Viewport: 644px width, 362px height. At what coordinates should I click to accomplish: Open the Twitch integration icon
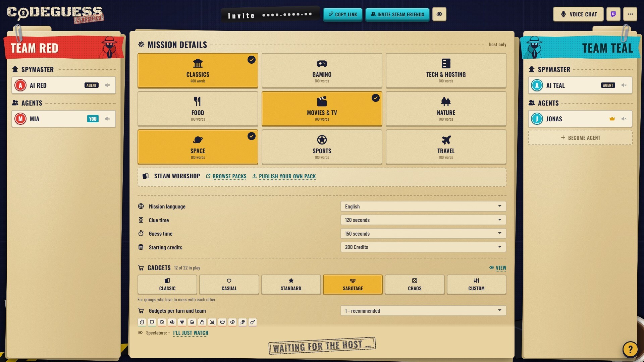click(x=613, y=14)
